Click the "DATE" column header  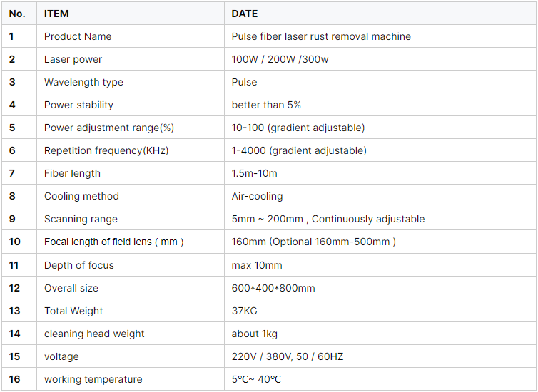[x=245, y=14]
